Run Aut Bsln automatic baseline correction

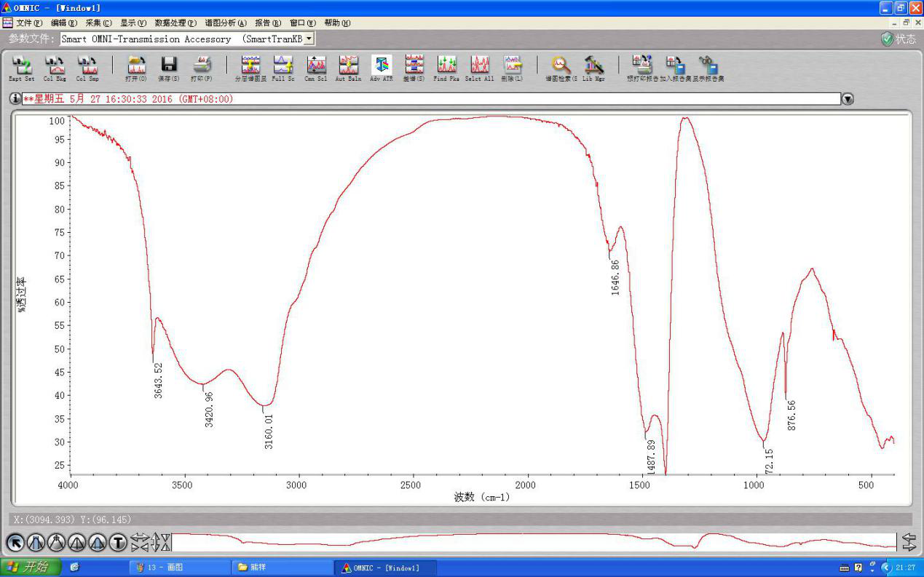coord(348,68)
